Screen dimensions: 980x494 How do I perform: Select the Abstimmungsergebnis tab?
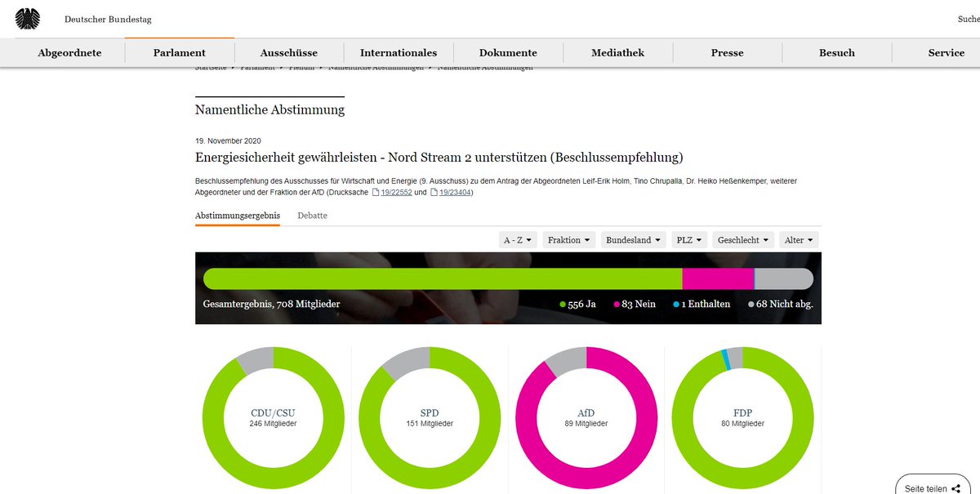[238, 216]
